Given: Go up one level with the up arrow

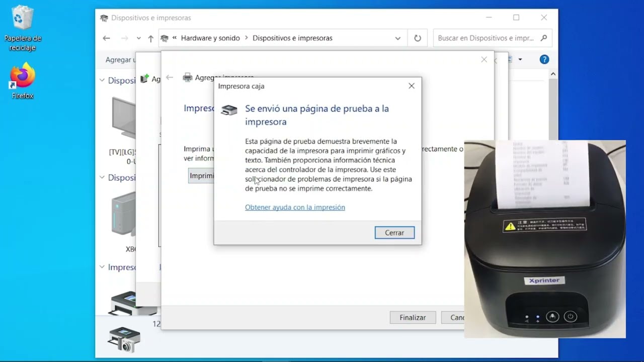Looking at the screenshot, I should pos(151,38).
